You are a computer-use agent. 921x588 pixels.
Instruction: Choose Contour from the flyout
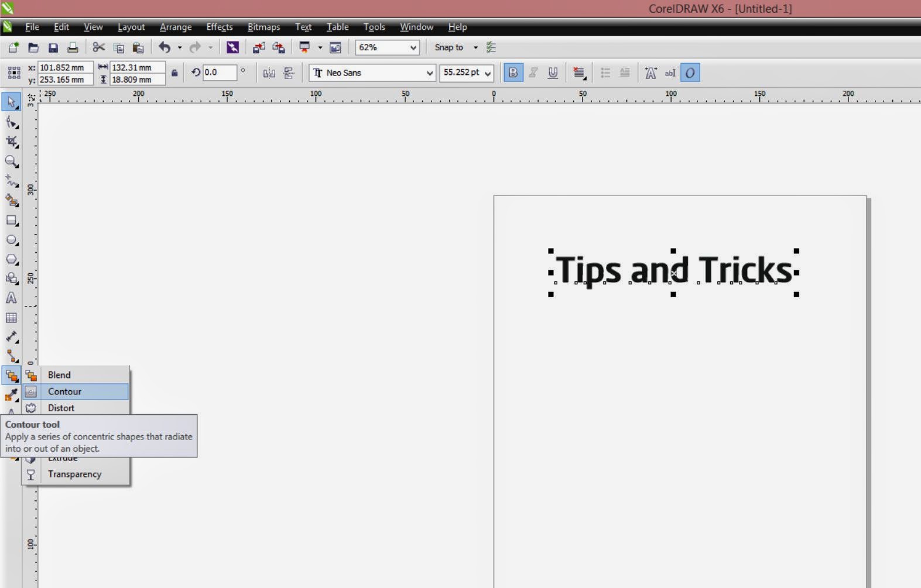76,391
